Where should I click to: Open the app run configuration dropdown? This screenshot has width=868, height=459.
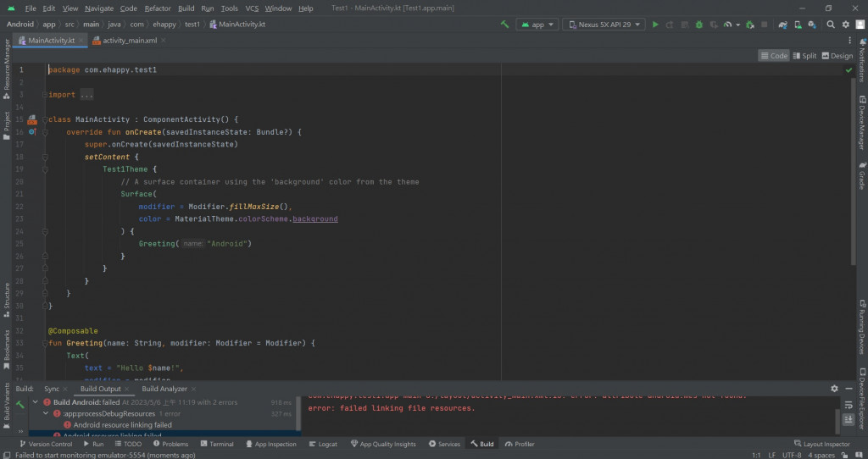pos(537,25)
